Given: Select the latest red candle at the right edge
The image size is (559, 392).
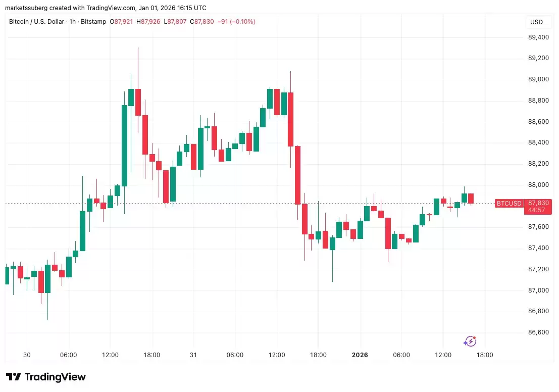Looking at the screenshot, I should click(x=471, y=198).
